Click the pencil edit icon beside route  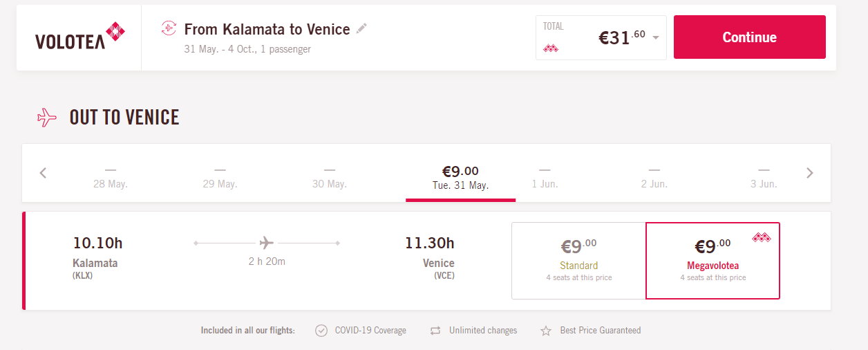click(361, 28)
